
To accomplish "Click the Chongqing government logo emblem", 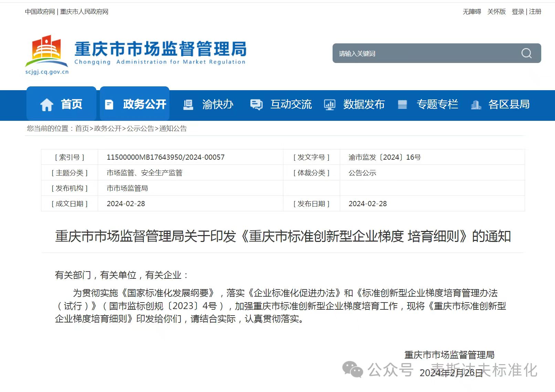I will [x=47, y=52].
